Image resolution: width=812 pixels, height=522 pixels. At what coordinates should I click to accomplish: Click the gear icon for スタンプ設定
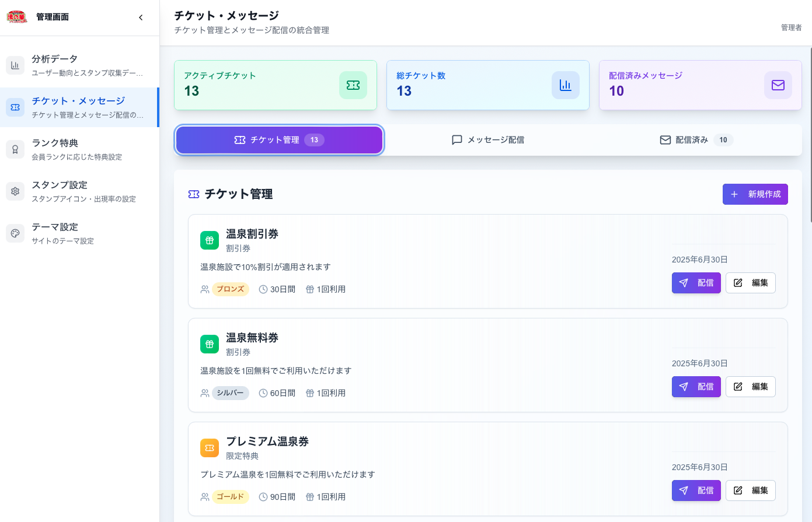15,191
